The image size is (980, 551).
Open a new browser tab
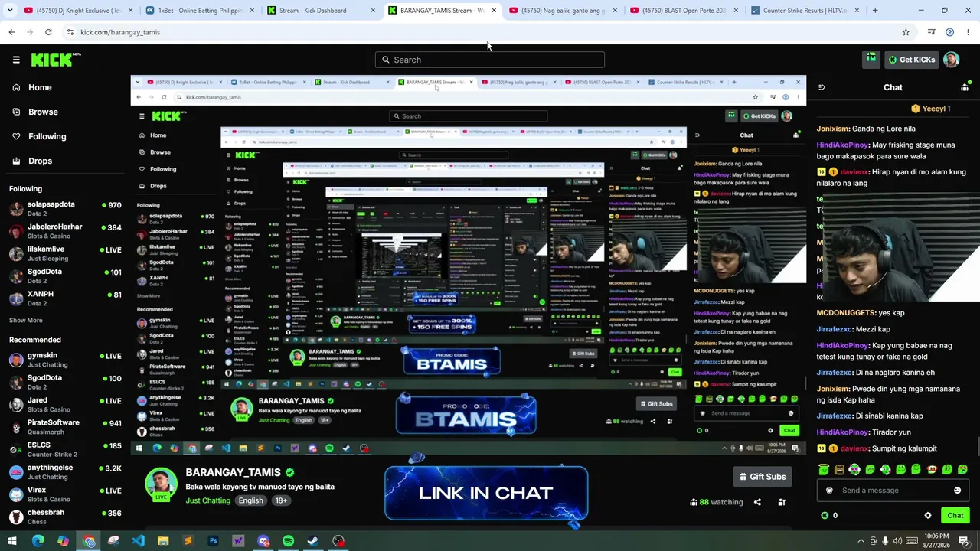(x=875, y=11)
